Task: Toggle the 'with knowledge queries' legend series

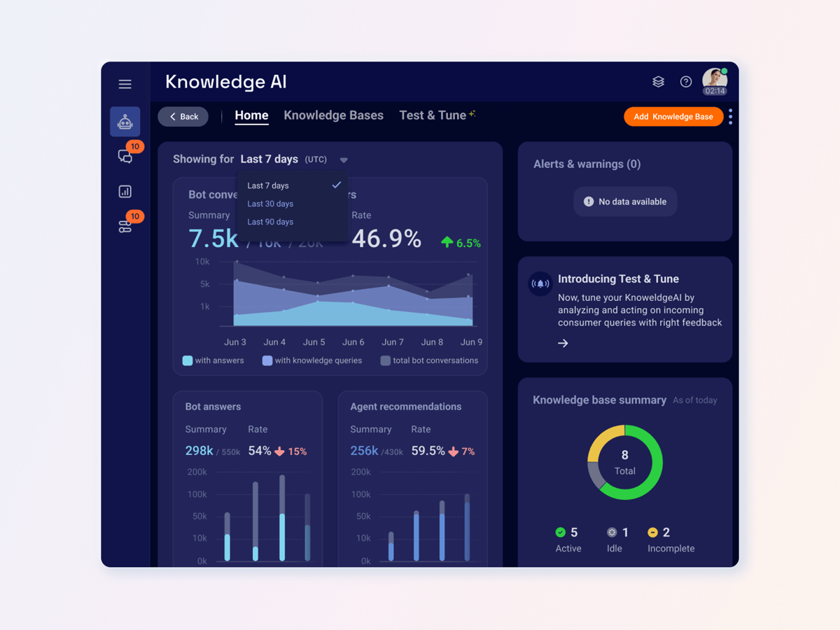Action: pos(267,360)
